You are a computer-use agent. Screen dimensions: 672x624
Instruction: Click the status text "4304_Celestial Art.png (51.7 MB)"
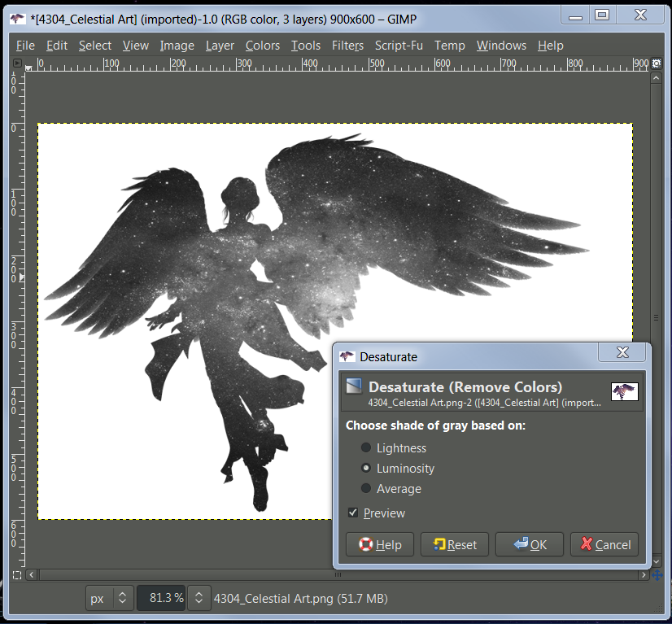301,598
